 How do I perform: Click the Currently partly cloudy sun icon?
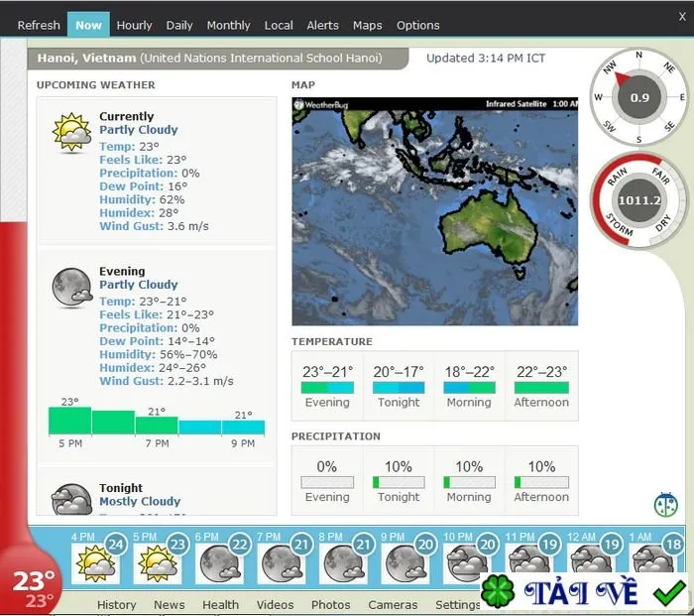coord(71,132)
